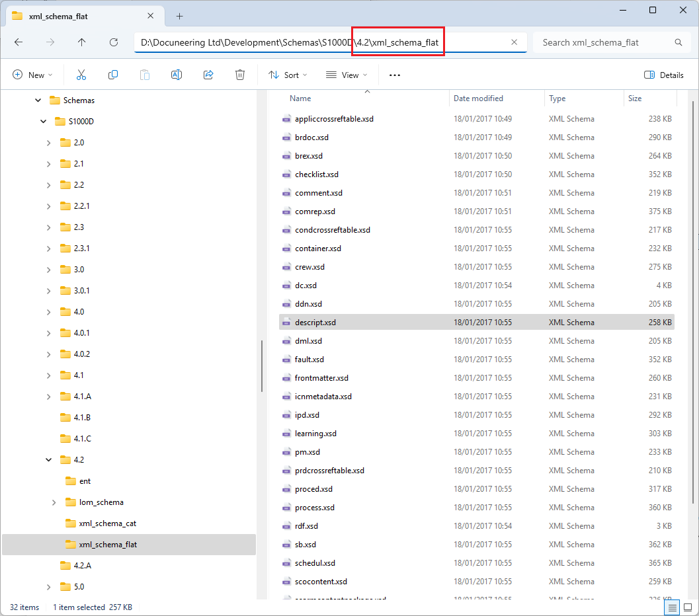This screenshot has width=699, height=616.
Task: Open the Sort dropdown menu
Action: pyautogui.click(x=290, y=75)
